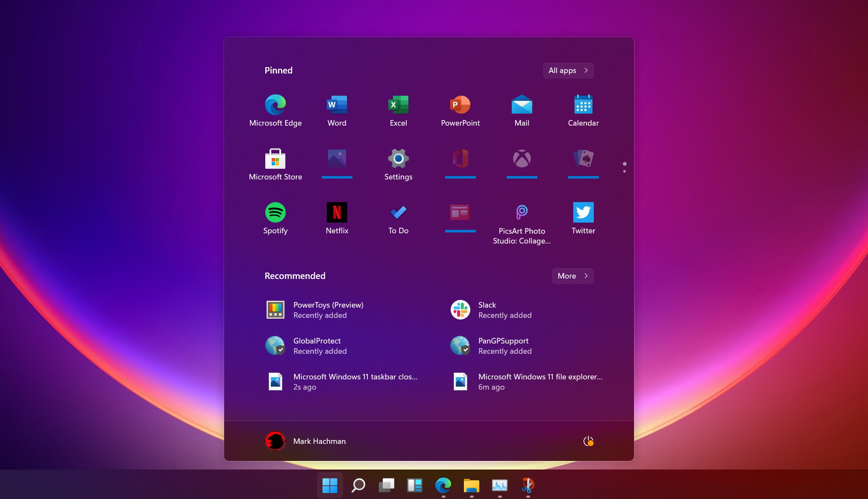
Task: Click Mark Hachman user profile
Action: point(305,441)
